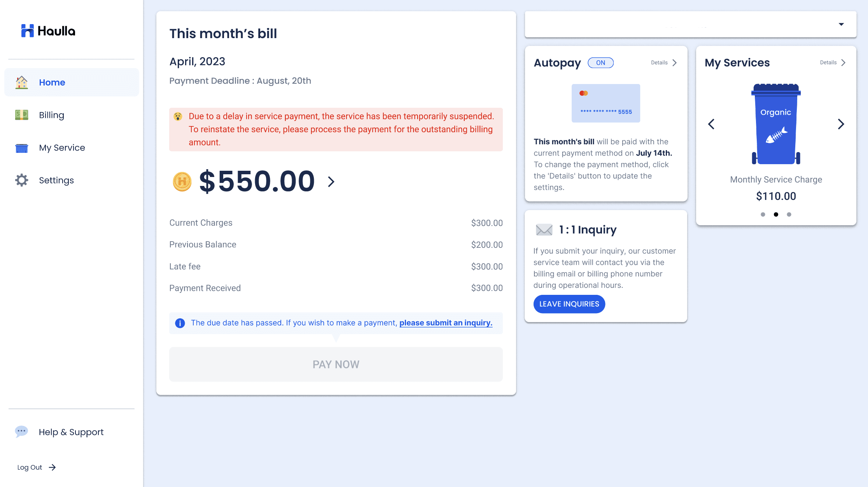Click the My Service bin icon
The width and height of the screenshot is (868, 487).
(22, 148)
